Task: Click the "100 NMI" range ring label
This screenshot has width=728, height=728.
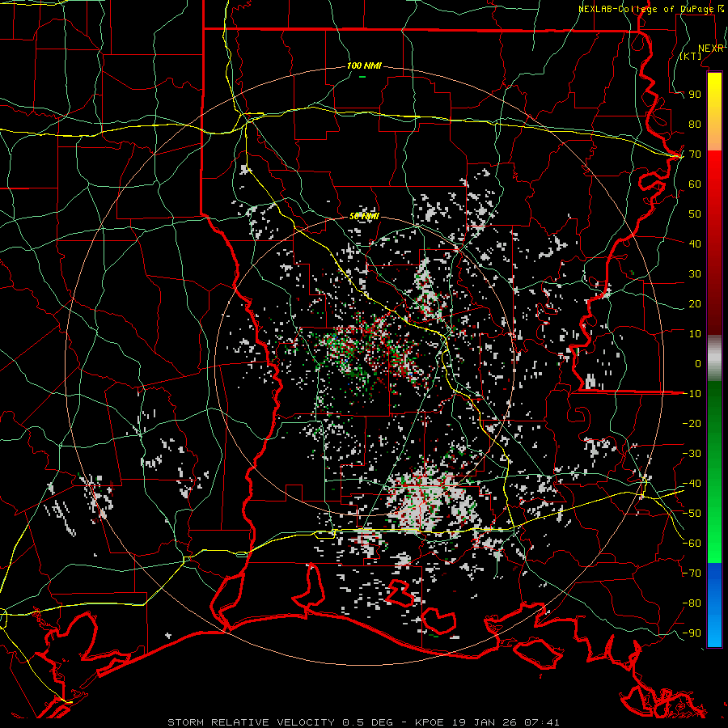Action: click(x=364, y=66)
